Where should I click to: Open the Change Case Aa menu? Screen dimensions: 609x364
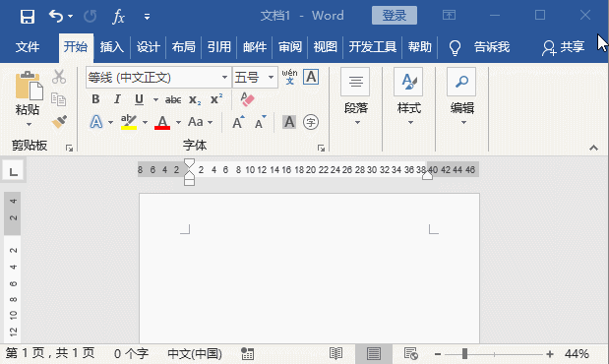[200, 122]
